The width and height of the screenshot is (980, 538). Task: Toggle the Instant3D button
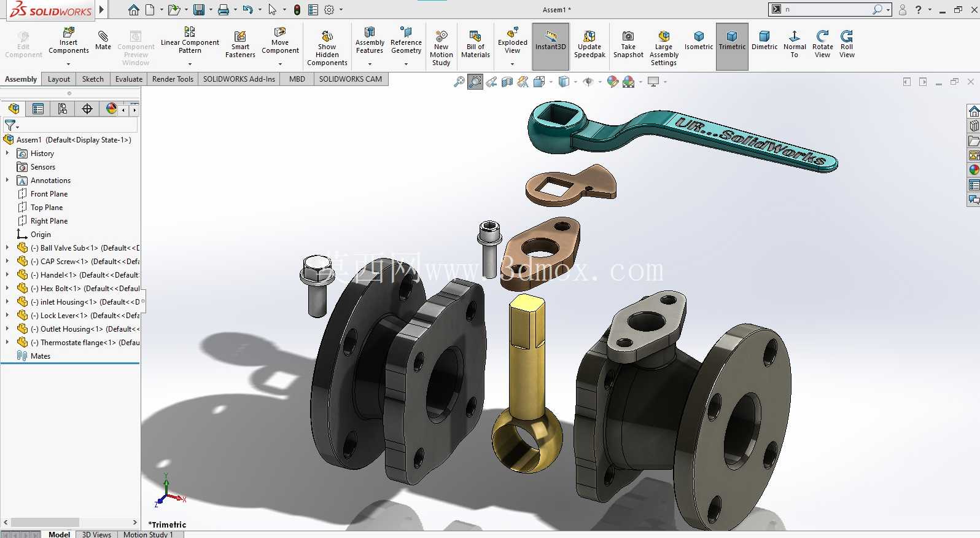(551, 46)
